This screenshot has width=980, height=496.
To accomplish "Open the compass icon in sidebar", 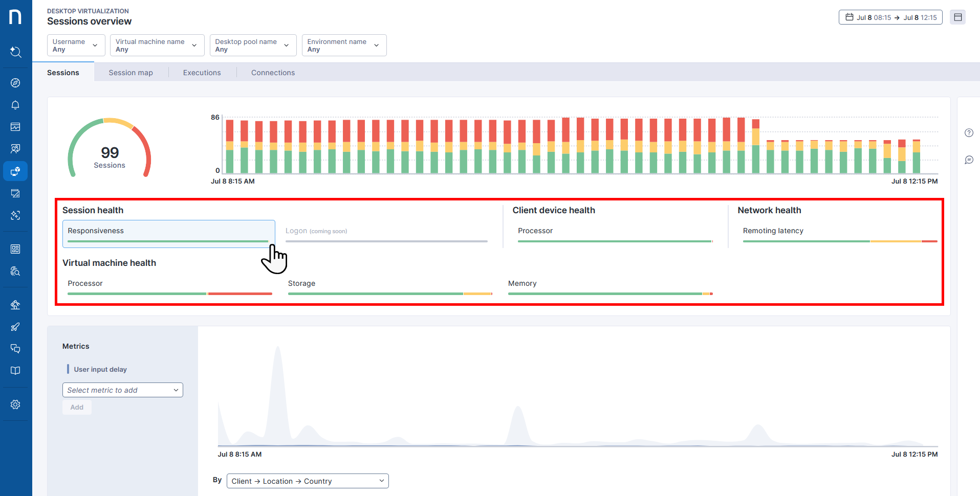I will click(15, 83).
